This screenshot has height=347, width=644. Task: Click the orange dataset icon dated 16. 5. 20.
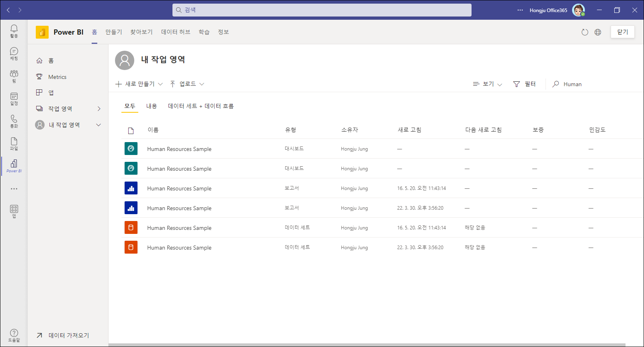point(131,227)
